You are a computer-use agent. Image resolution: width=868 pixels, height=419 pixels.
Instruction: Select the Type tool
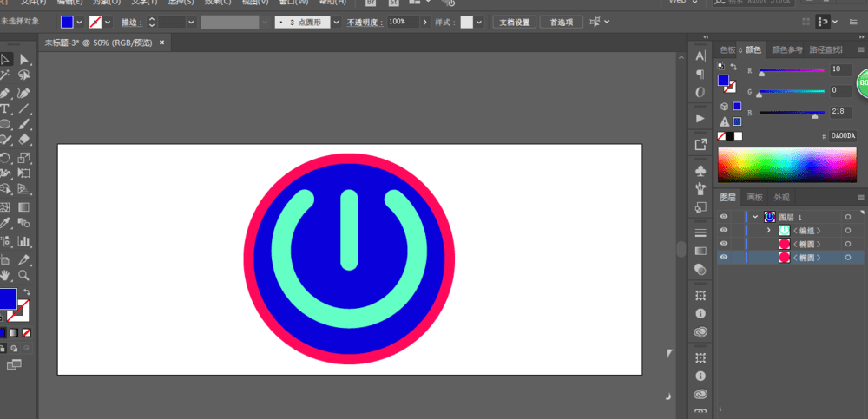tap(5, 108)
